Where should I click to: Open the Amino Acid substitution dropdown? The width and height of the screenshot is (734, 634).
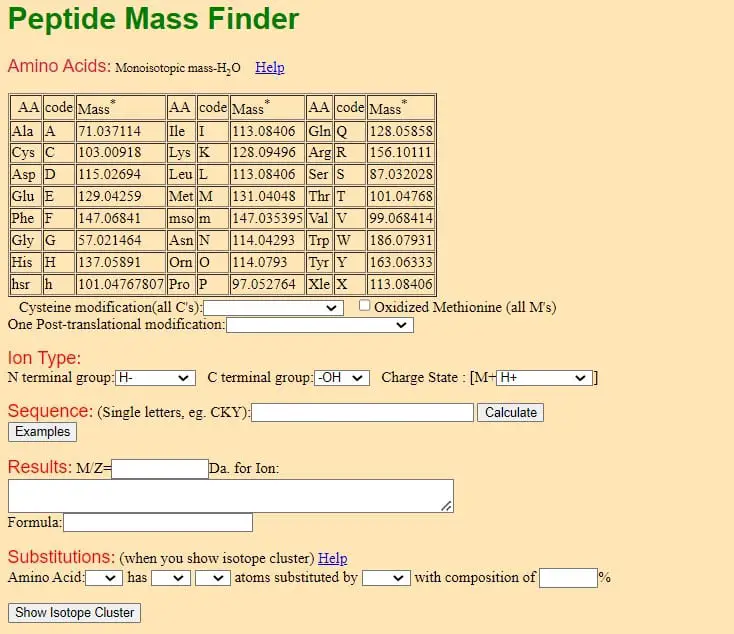104,578
